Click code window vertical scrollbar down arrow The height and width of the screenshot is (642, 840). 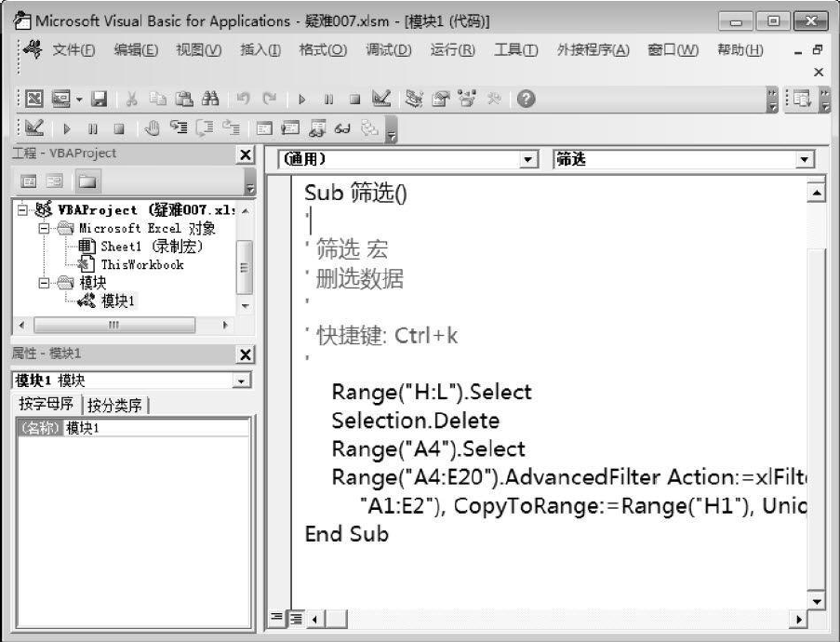point(816,601)
